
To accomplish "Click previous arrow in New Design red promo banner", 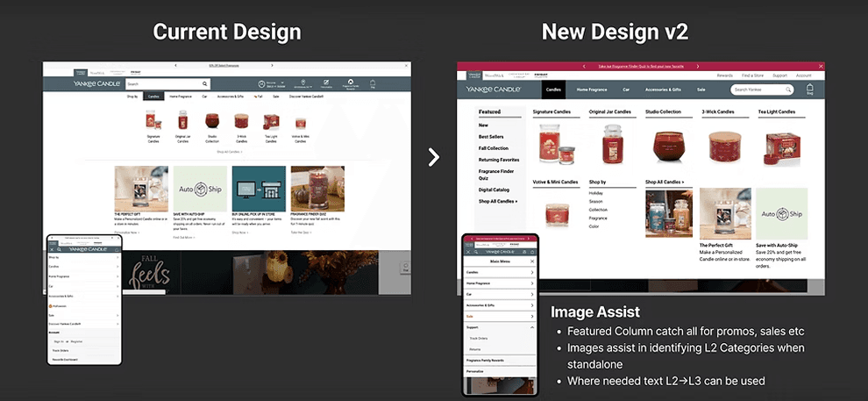I will pos(583,66).
